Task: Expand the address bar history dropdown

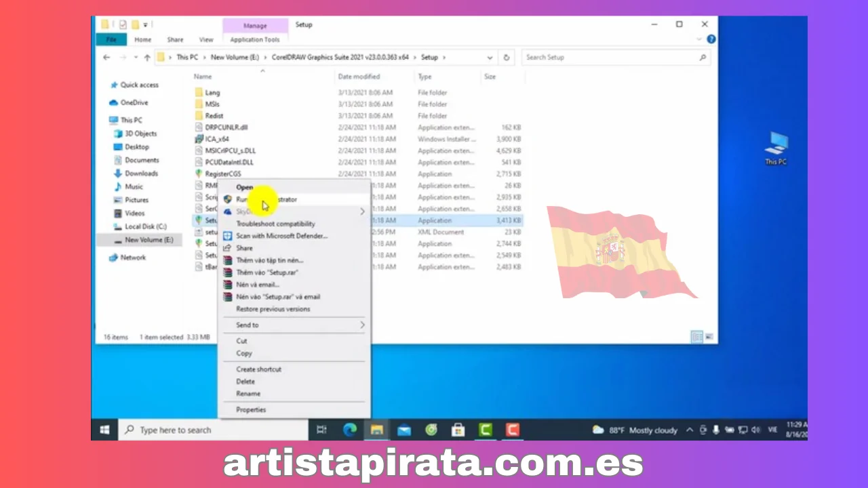Action: (x=490, y=58)
